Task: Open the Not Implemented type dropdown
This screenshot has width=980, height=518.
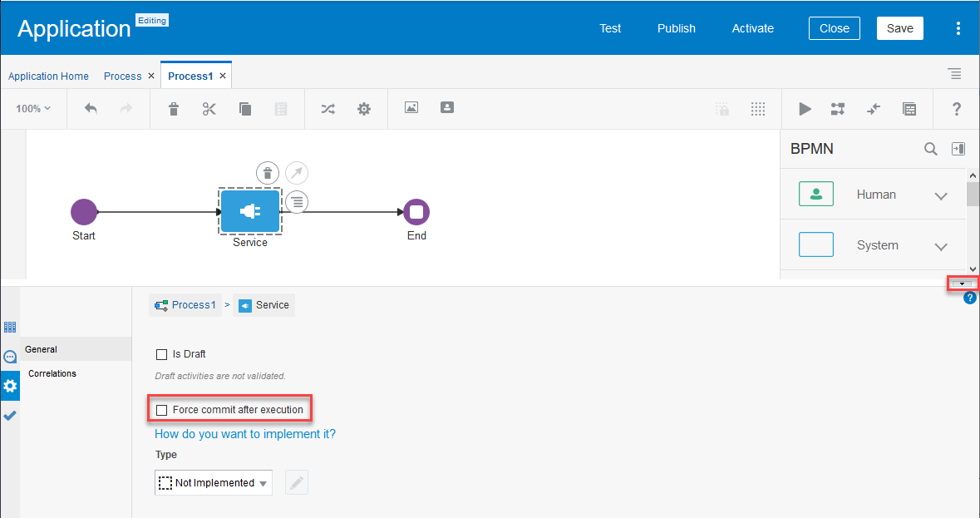Action: [213, 483]
